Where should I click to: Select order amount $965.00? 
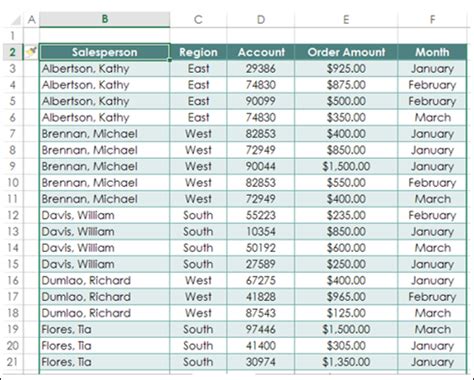(346, 297)
